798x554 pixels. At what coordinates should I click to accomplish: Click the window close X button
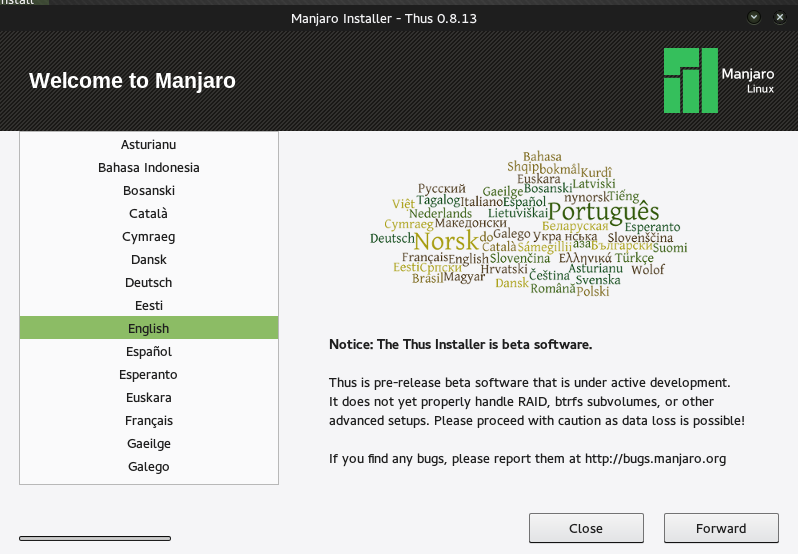point(779,18)
